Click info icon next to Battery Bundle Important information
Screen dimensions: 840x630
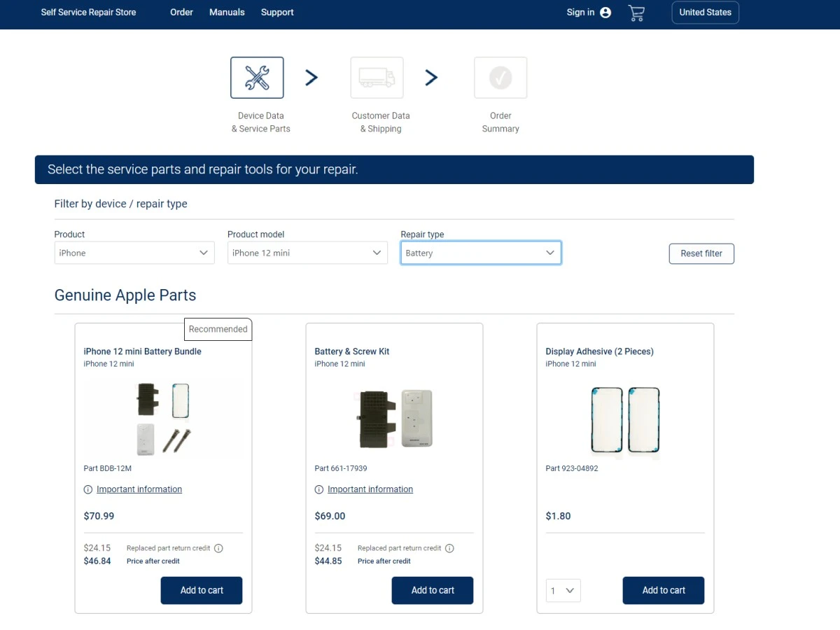pos(88,490)
